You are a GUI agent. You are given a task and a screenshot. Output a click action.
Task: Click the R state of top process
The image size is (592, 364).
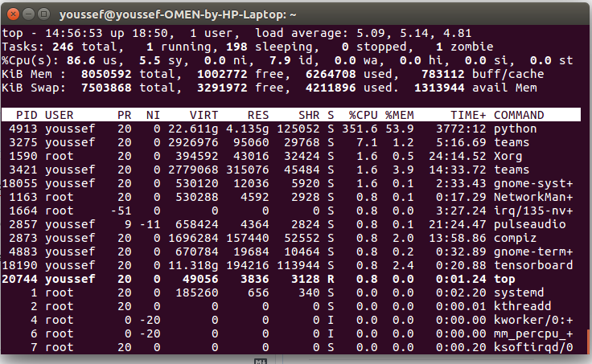[331, 279]
